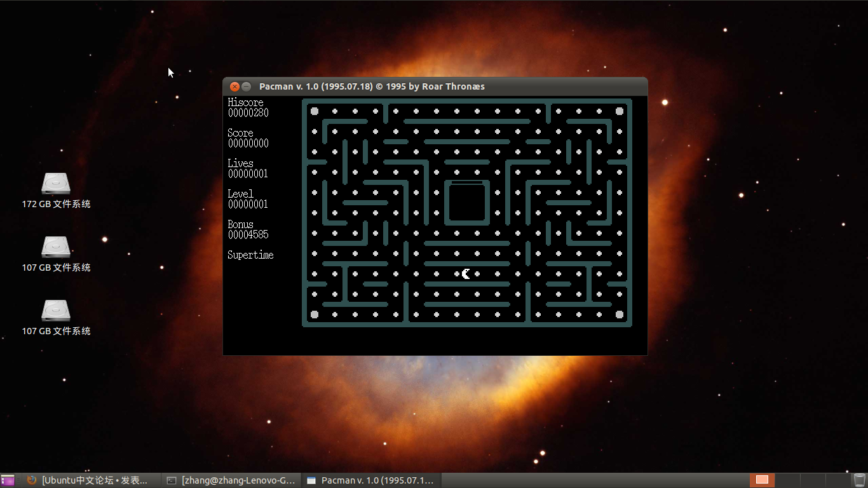
Task: Click the Supertime label
Action: (x=250, y=255)
